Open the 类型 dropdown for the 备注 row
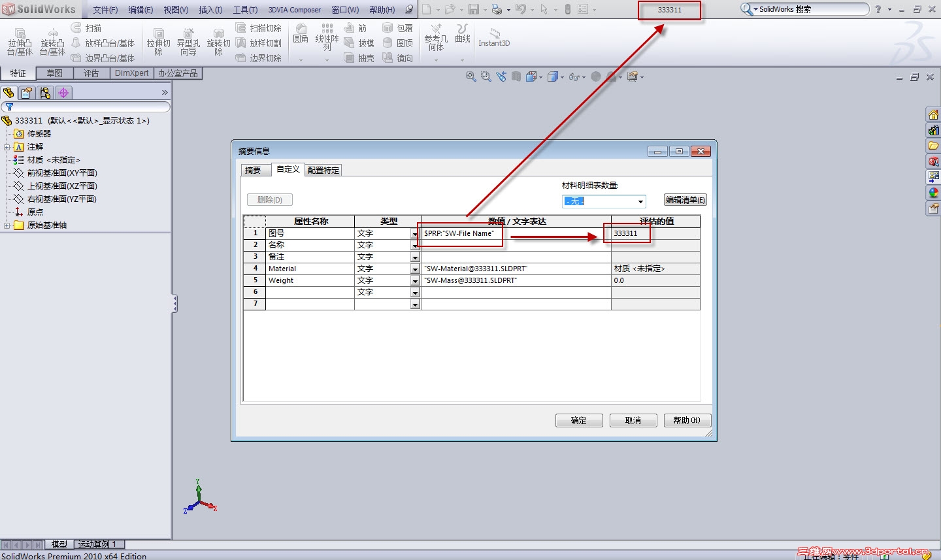941x560 pixels. [x=415, y=257]
